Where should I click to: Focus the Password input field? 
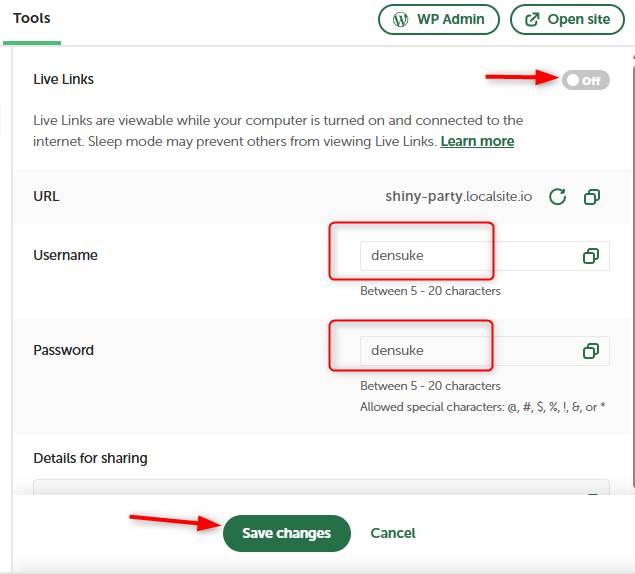(465, 351)
